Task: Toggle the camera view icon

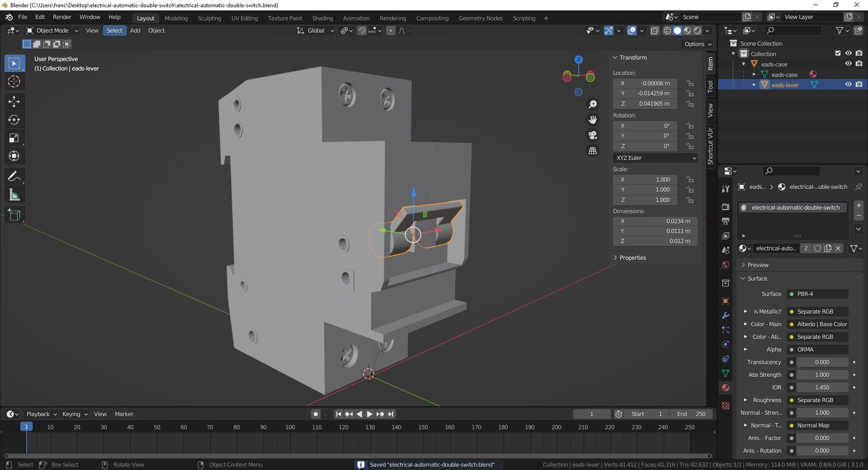Action: pyautogui.click(x=593, y=135)
